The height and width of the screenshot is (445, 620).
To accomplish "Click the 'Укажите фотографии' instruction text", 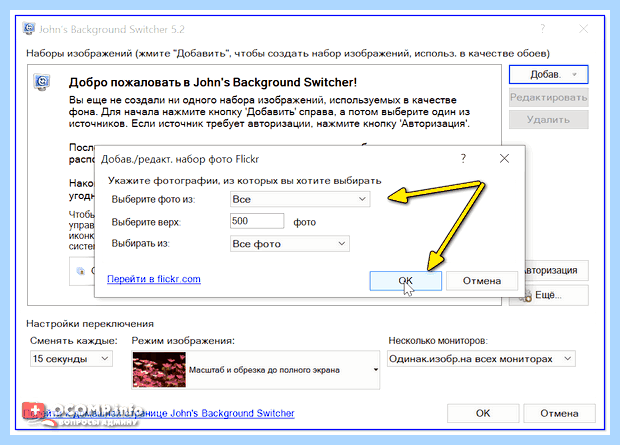I will pyautogui.click(x=244, y=181).
